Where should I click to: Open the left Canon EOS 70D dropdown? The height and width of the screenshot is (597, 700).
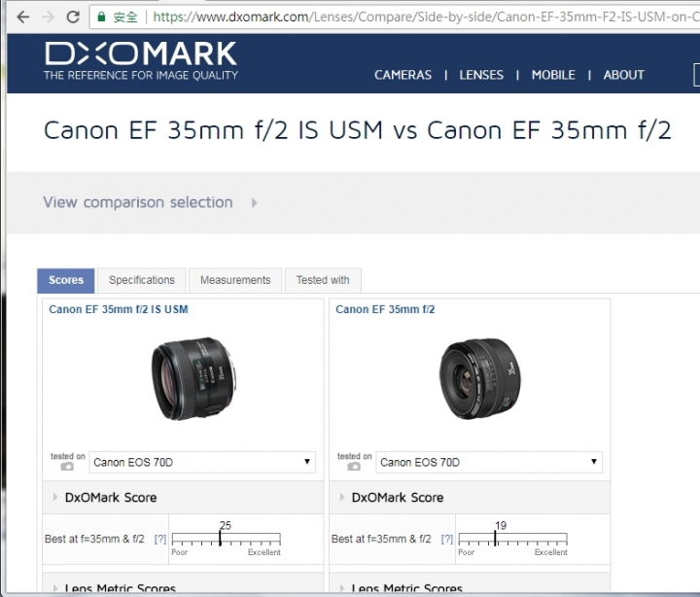(x=202, y=462)
